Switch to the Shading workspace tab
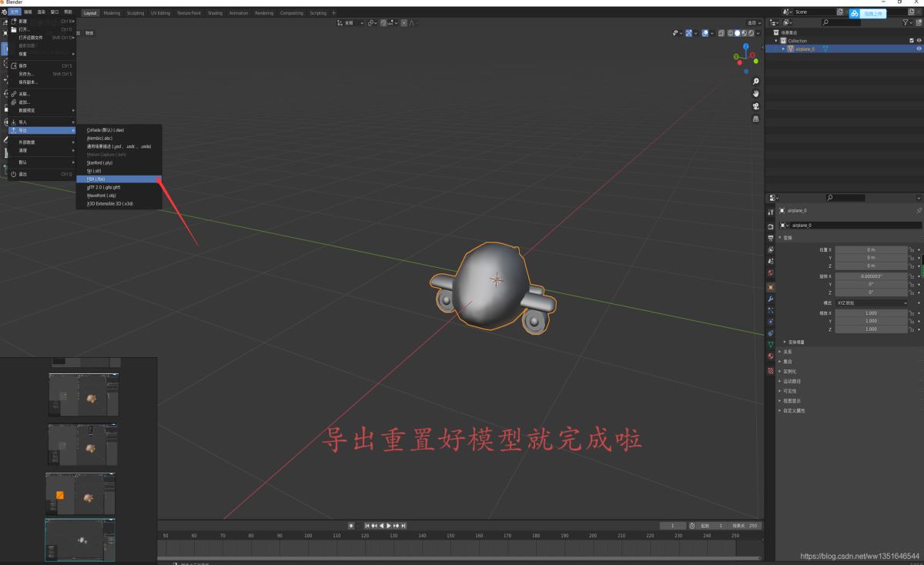 tap(216, 12)
